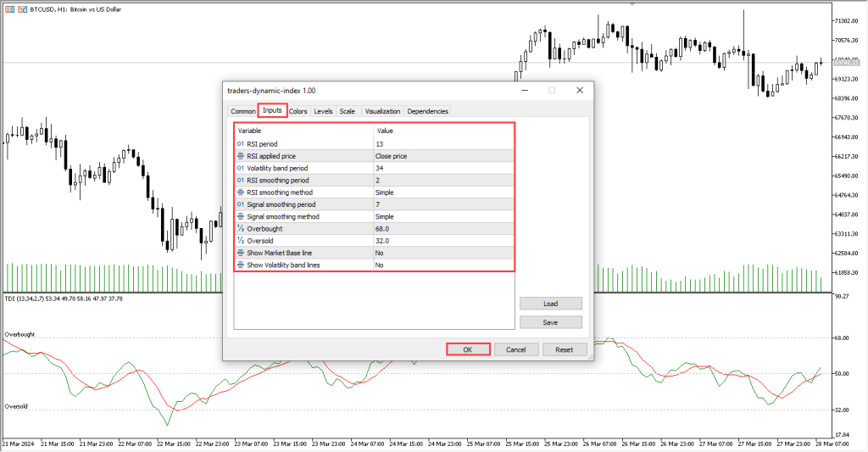This screenshot has height=452, width=868.
Task: Click the Oversold fraction type icon
Action: (241, 241)
